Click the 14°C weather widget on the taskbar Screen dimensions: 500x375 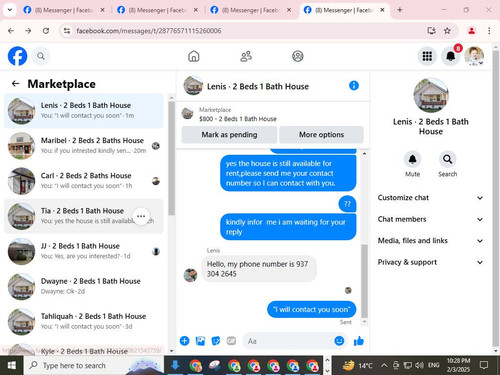coord(358,365)
